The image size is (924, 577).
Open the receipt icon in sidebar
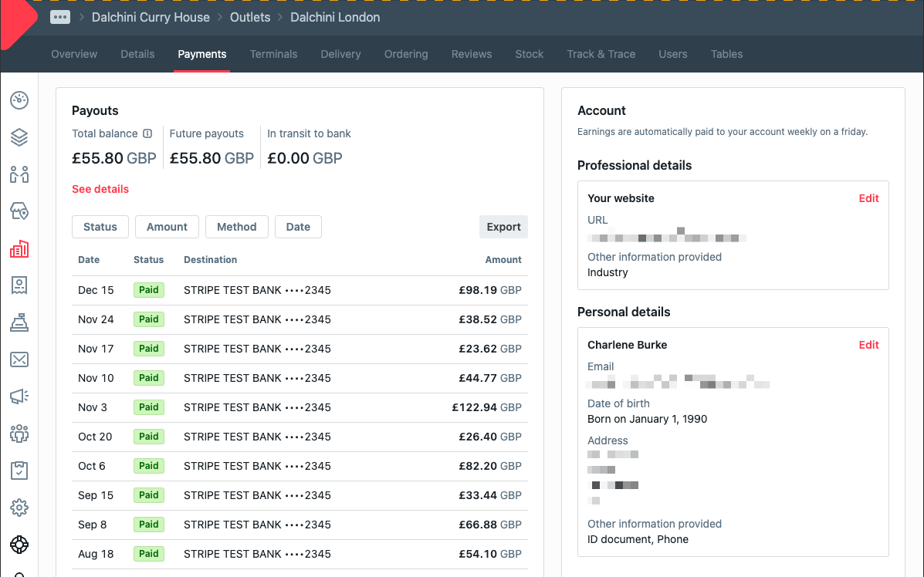pos(19,285)
